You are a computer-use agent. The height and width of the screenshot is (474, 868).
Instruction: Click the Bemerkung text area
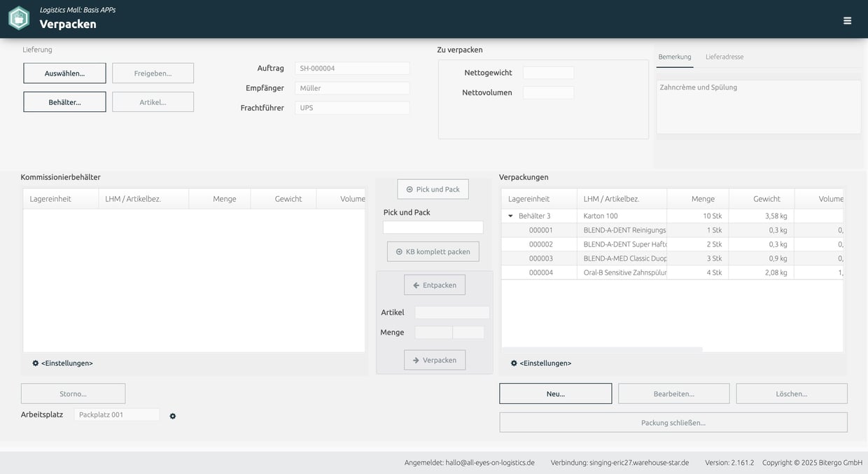click(759, 106)
